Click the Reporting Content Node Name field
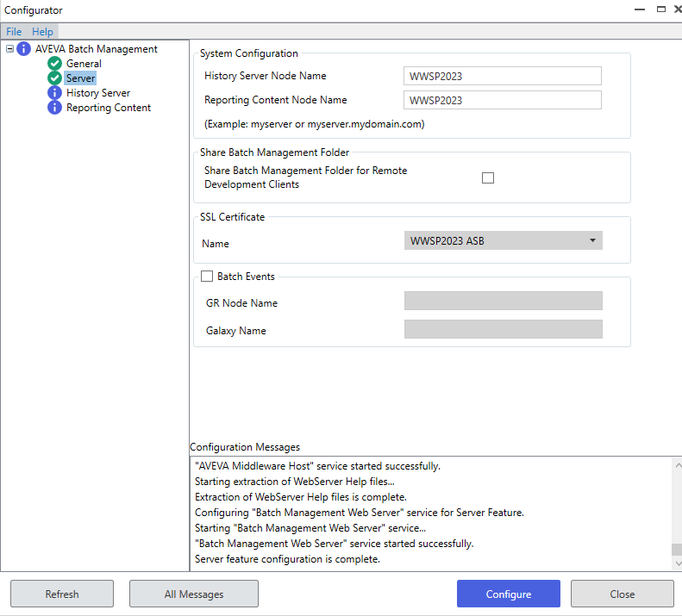 [x=503, y=100]
